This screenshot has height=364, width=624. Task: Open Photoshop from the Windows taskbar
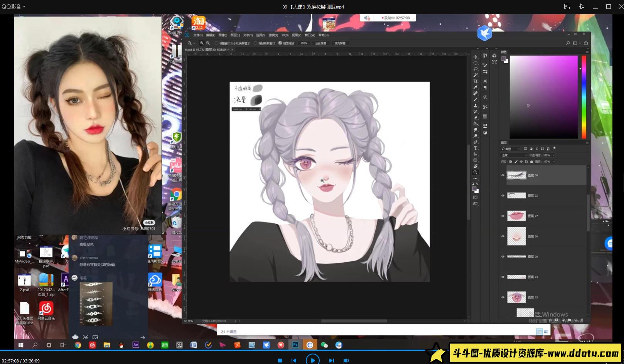tap(295, 345)
